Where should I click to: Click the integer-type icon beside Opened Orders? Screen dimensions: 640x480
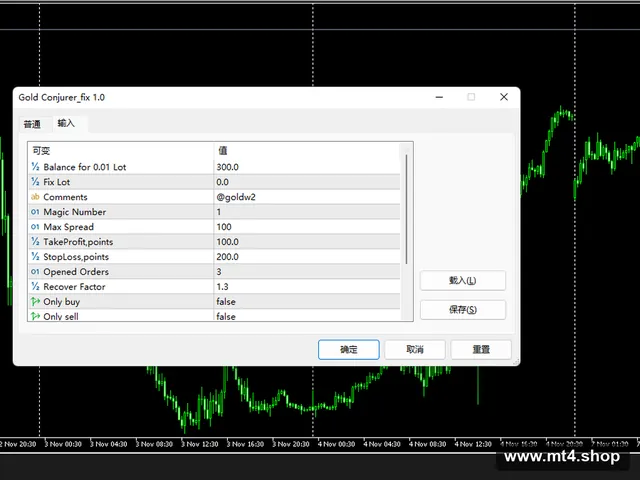pyautogui.click(x=35, y=271)
